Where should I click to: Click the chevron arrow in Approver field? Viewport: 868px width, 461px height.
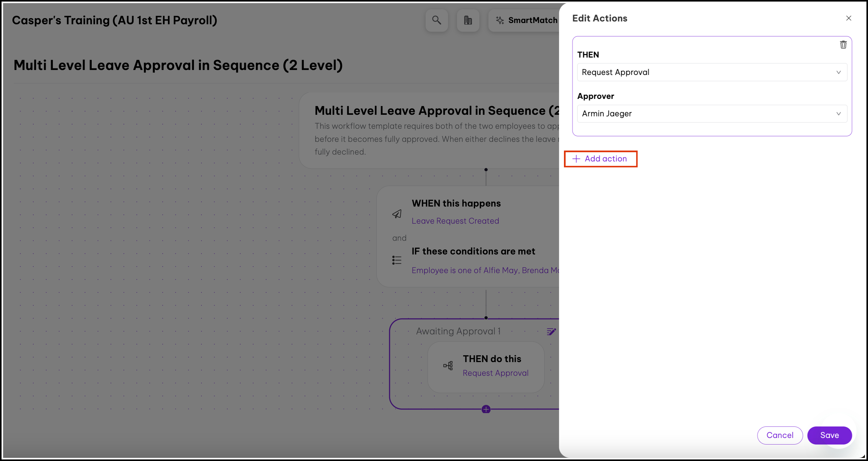point(838,114)
